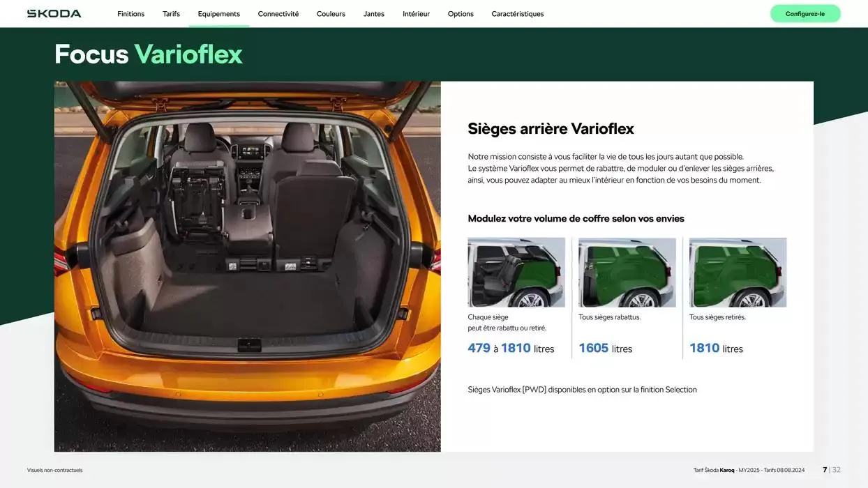This screenshot has height=488, width=868.
Task: Select the Options menu item
Action: point(461,14)
